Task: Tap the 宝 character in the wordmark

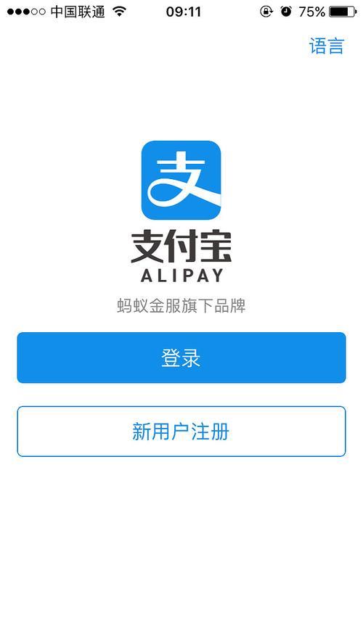Action: pyautogui.click(x=215, y=247)
